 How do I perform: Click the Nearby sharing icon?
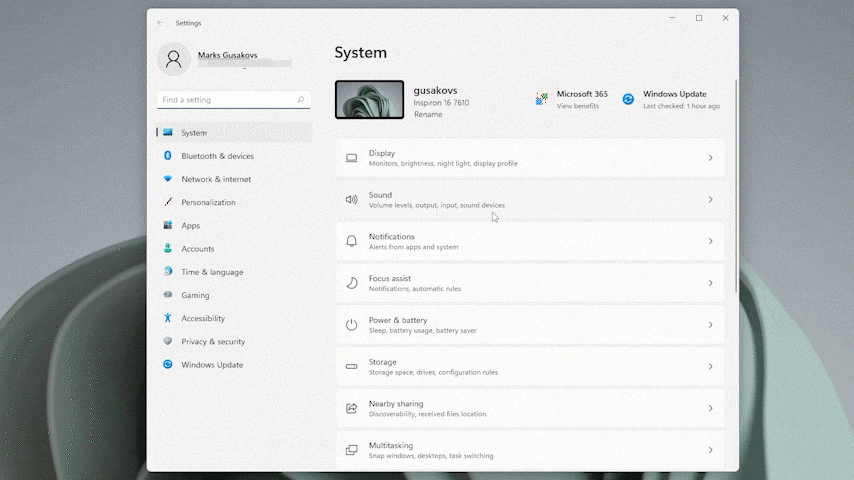pos(352,408)
